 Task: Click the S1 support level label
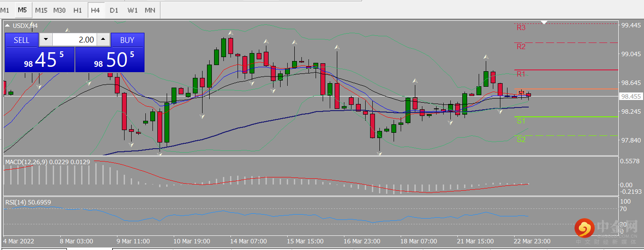(521, 120)
